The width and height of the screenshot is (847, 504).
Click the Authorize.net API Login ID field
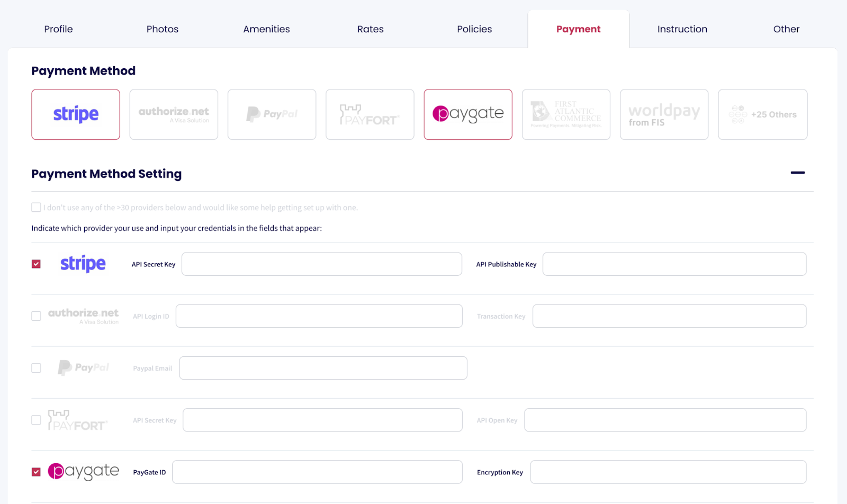click(x=319, y=316)
